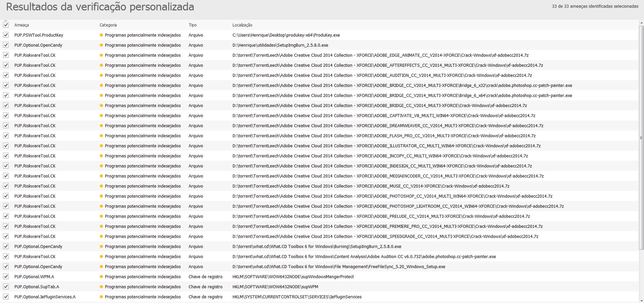Screen dimensions: 644x303
Task: Select threat name PUP.PSWTool.ProductKey
Action: [39, 35]
